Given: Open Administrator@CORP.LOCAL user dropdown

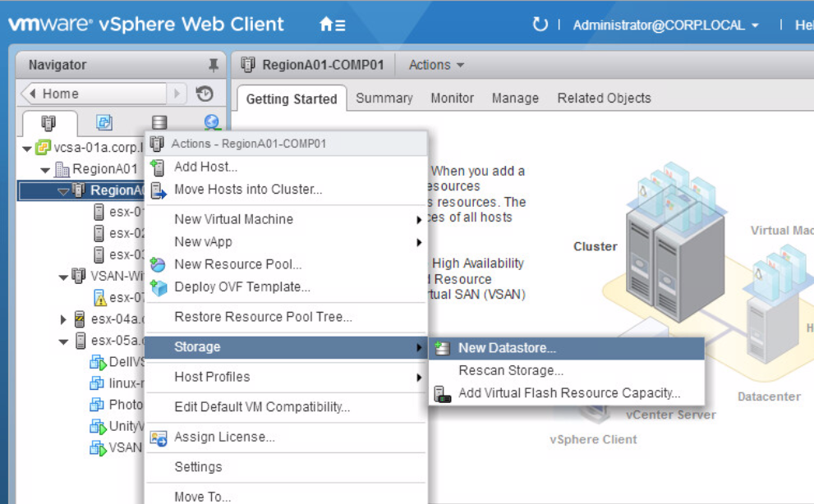Looking at the screenshot, I should tap(665, 25).
